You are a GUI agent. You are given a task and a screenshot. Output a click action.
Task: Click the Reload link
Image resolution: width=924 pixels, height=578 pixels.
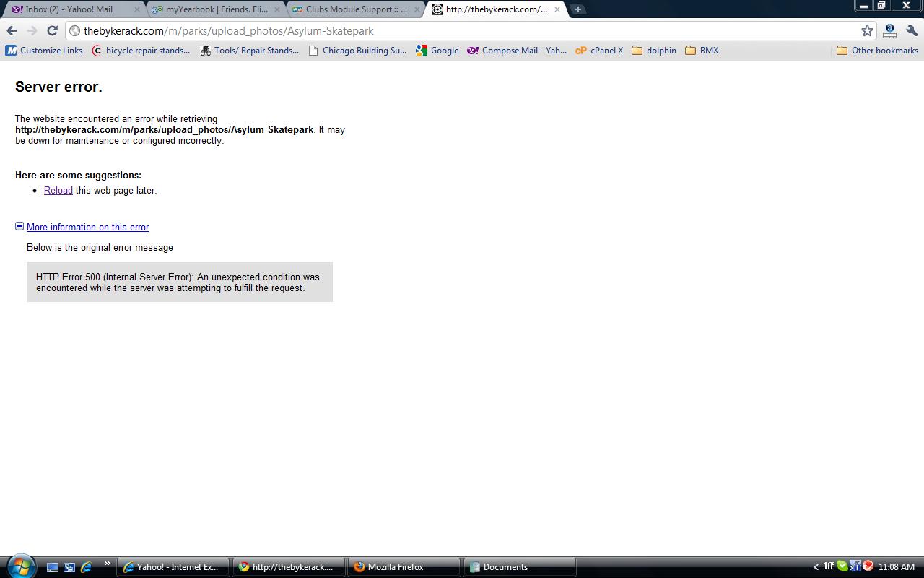(x=58, y=191)
